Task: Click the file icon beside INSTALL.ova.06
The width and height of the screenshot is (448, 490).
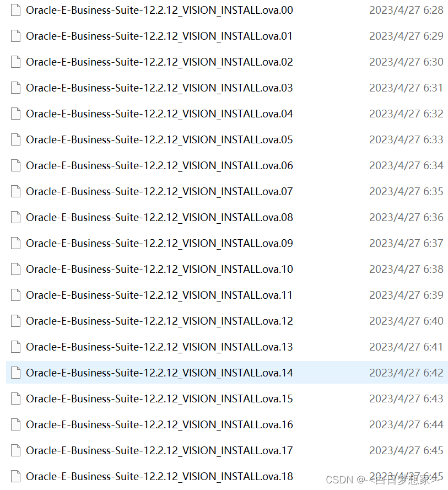Action: [15, 165]
